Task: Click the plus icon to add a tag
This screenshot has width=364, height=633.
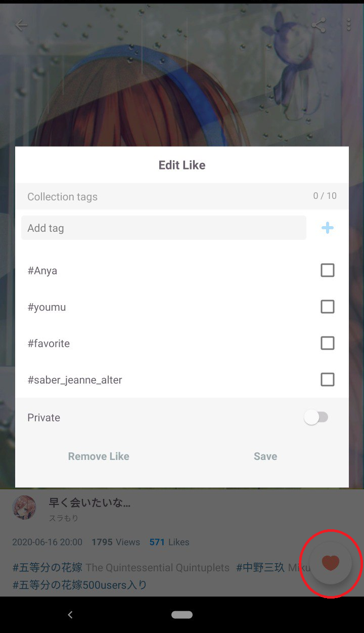Action: (x=328, y=228)
